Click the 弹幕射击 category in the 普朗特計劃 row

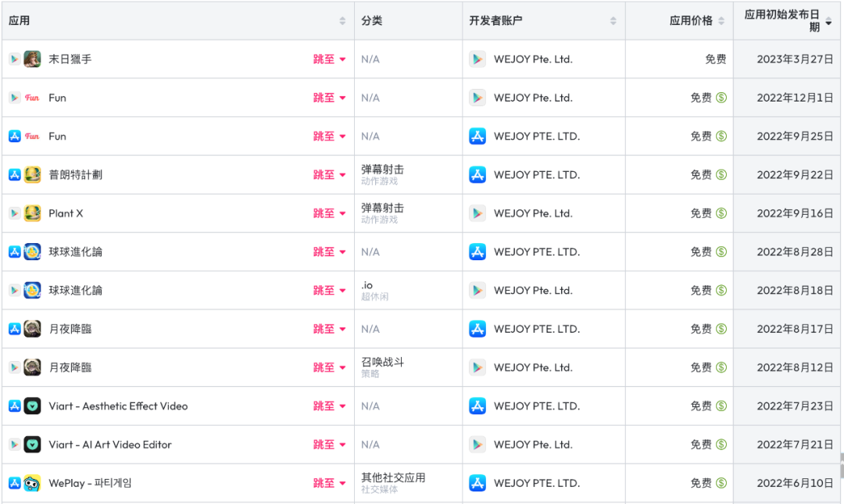tap(383, 169)
